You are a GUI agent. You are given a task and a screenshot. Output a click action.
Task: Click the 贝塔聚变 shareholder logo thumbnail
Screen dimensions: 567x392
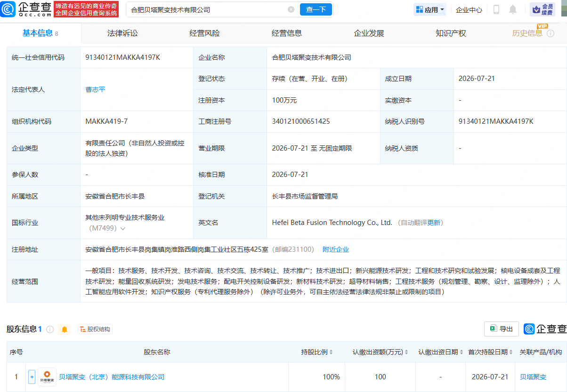click(47, 377)
